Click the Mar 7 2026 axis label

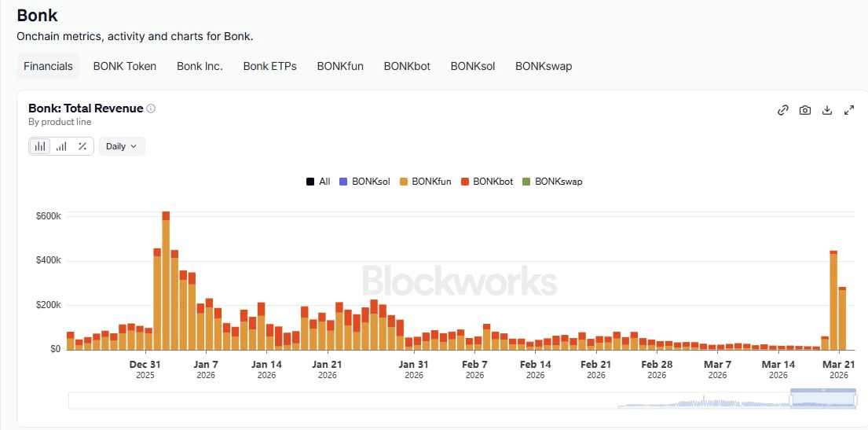click(717, 369)
